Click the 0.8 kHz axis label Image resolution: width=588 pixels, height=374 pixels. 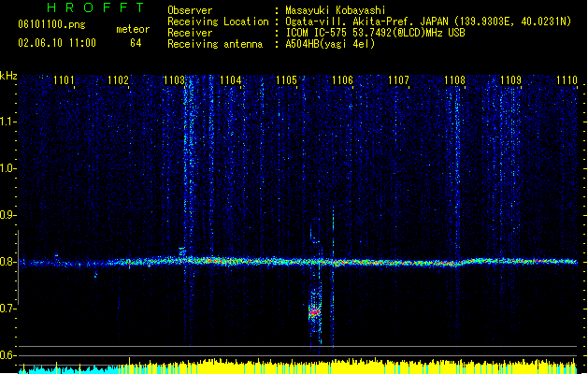click(7, 262)
